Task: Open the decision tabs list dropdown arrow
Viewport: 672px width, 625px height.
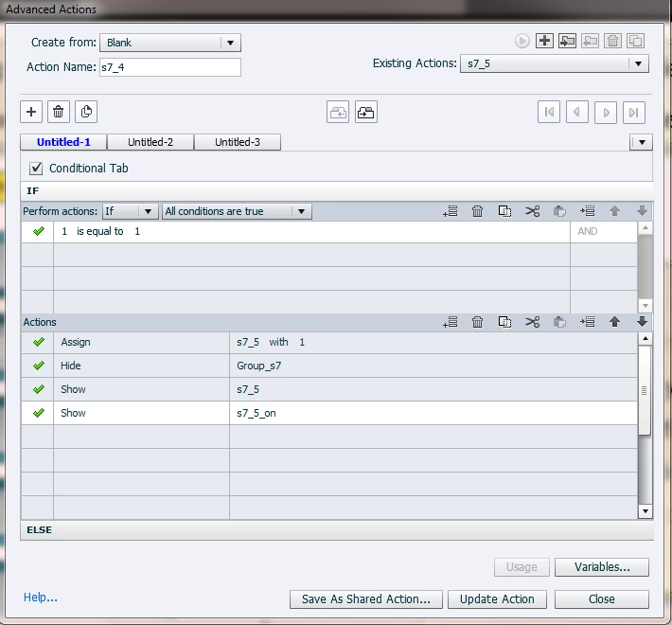Action: pos(642,142)
